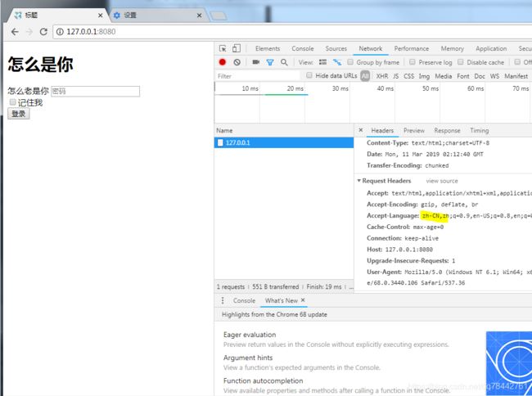Image resolution: width=532 pixels, height=396 pixels.
Task: Open the Performance tab
Action: pyautogui.click(x=411, y=48)
